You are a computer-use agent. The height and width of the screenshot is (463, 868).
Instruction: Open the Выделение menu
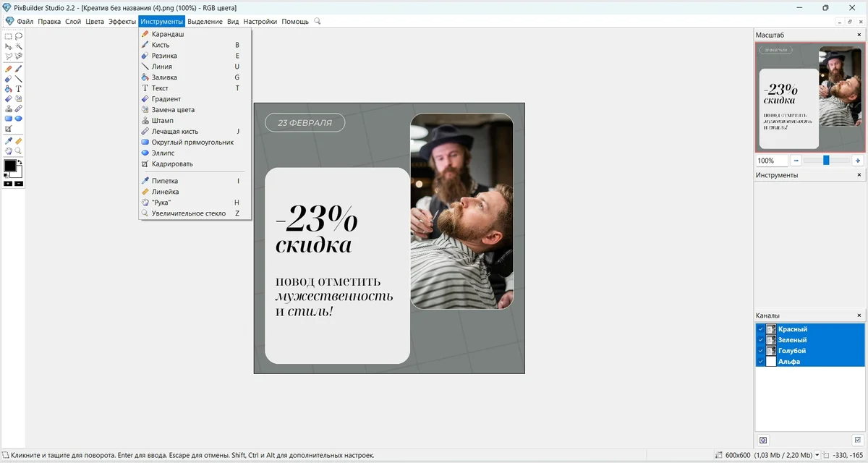click(x=205, y=22)
